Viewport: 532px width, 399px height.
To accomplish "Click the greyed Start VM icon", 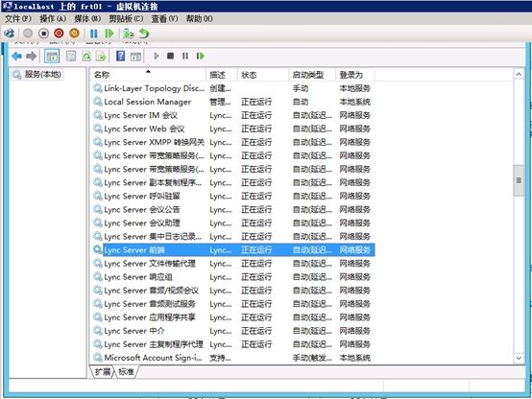I will pos(28,34).
